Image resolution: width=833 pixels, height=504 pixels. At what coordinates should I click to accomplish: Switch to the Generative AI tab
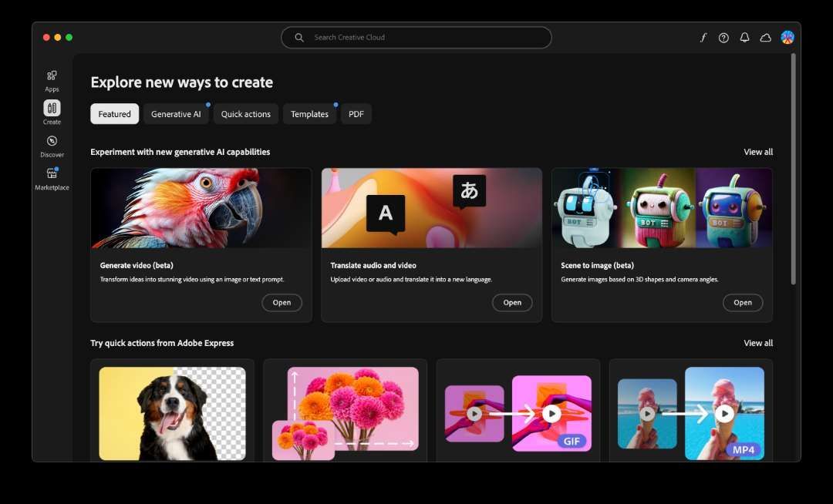coord(176,114)
